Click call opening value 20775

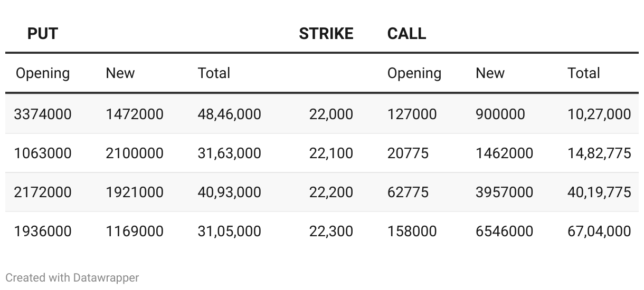[x=408, y=153]
